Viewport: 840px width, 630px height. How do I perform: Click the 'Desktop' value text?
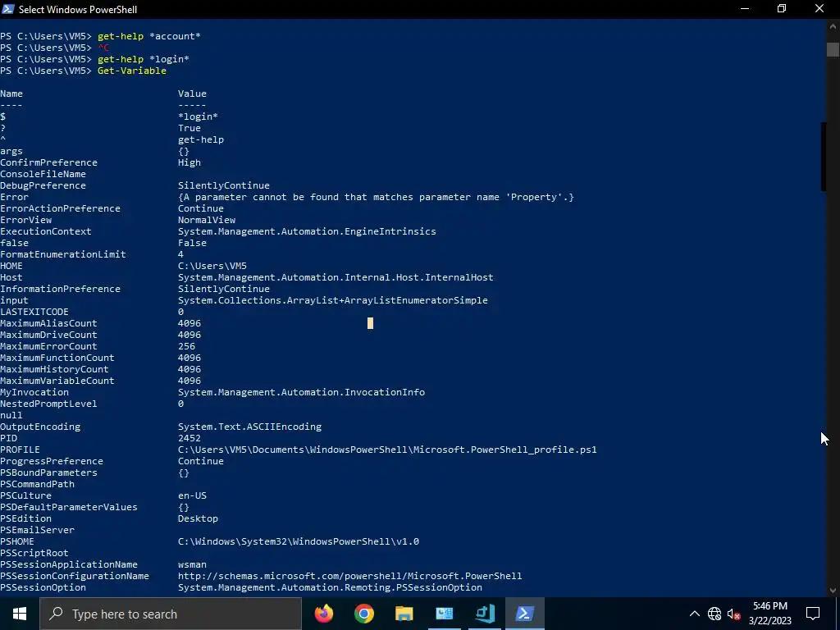pyautogui.click(x=198, y=518)
